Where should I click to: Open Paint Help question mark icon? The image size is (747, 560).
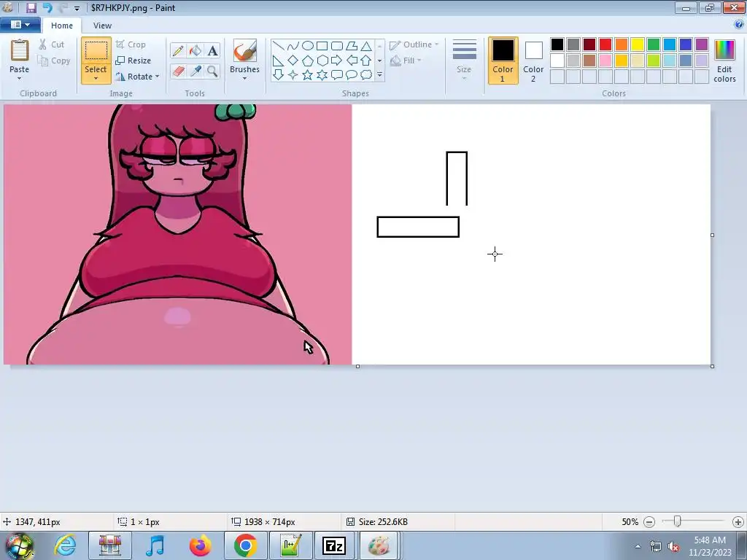(x=738, y=25)
